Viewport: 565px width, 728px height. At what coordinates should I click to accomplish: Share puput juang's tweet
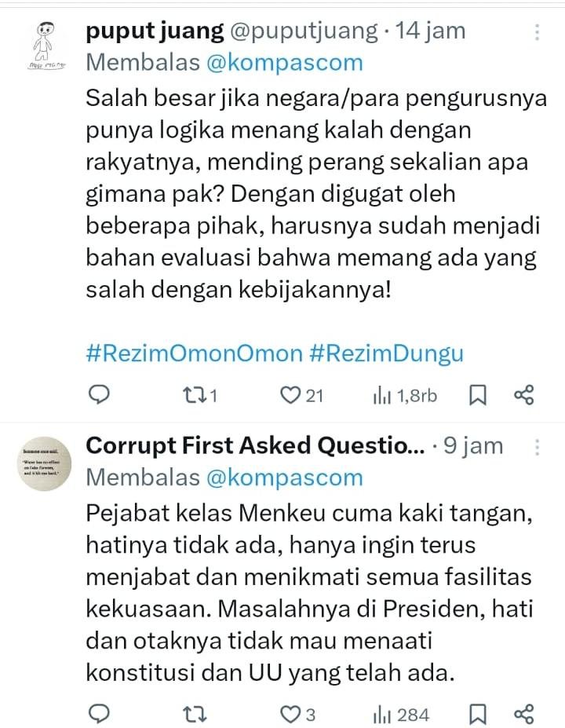523,395
